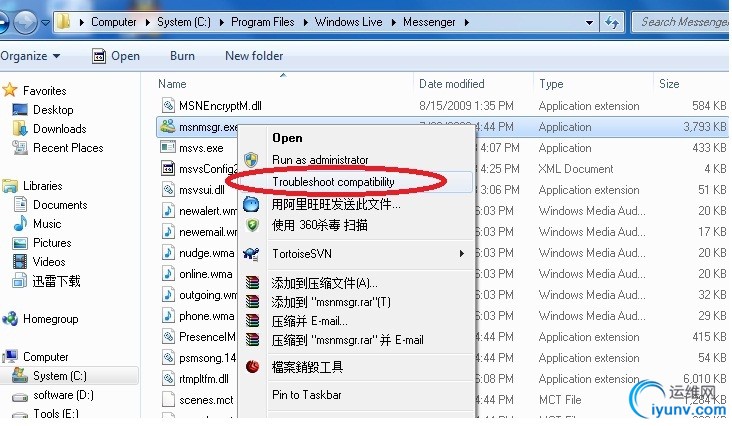Choose 使用 360杀毒 扫描
The height and width of the screenshot is (426, 732).
point(319,225)
